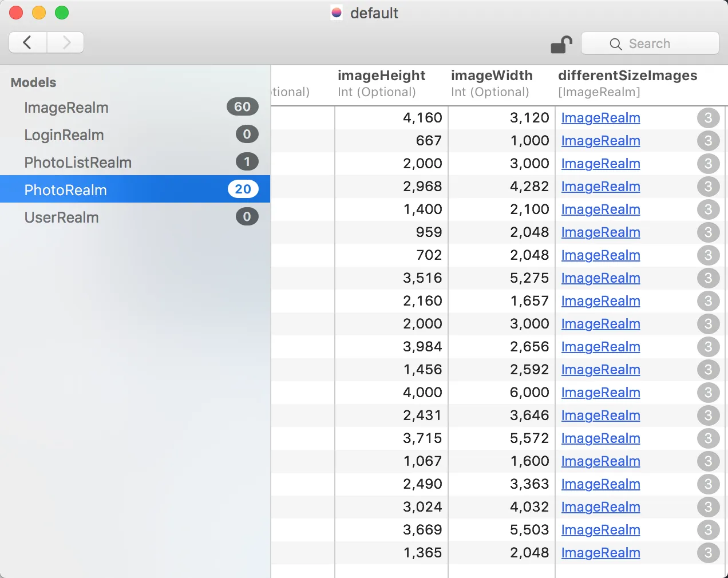Select the imageWidth cell 6,000
The height and width of the screenshot is (578, 728).
pos(502,393)
